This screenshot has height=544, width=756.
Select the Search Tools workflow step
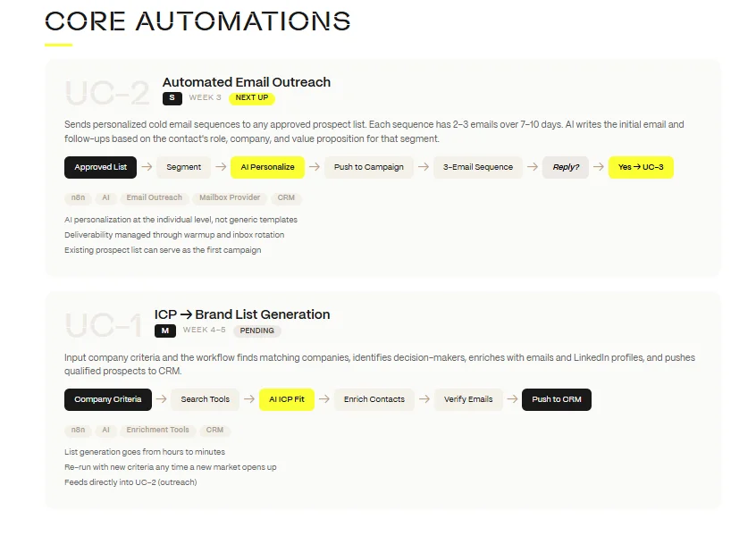pyautogui.click(x=205, y=399)
